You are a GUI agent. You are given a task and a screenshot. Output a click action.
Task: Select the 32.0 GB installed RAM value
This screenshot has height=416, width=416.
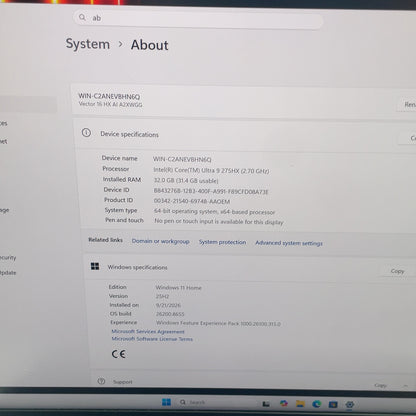[x=186, y=181]
